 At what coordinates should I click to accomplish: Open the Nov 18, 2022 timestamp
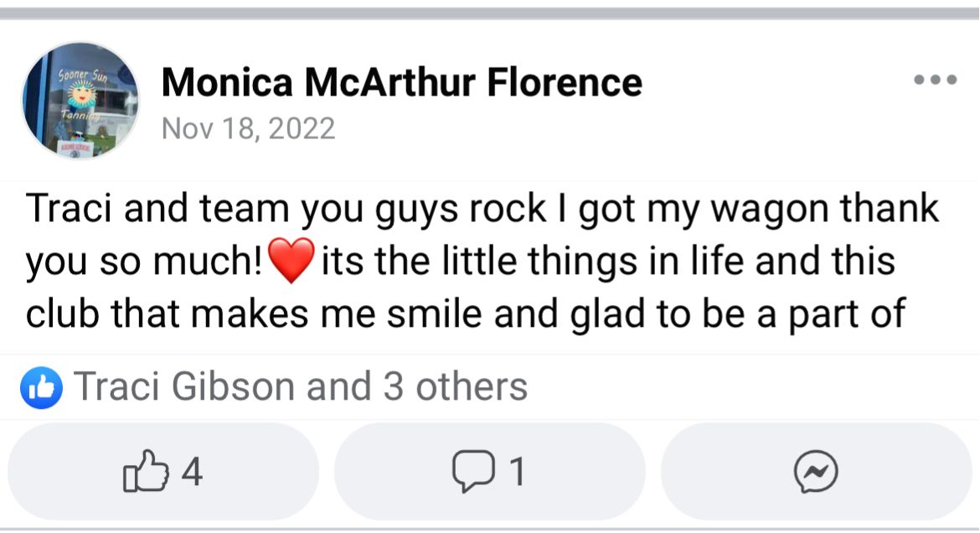coord(248,128)
